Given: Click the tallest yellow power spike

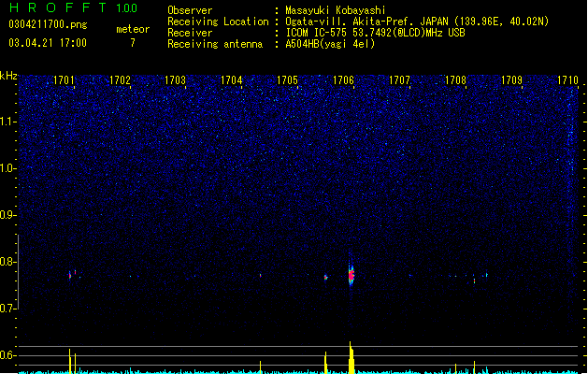Looking at the screenshot, I should (351, 357).
